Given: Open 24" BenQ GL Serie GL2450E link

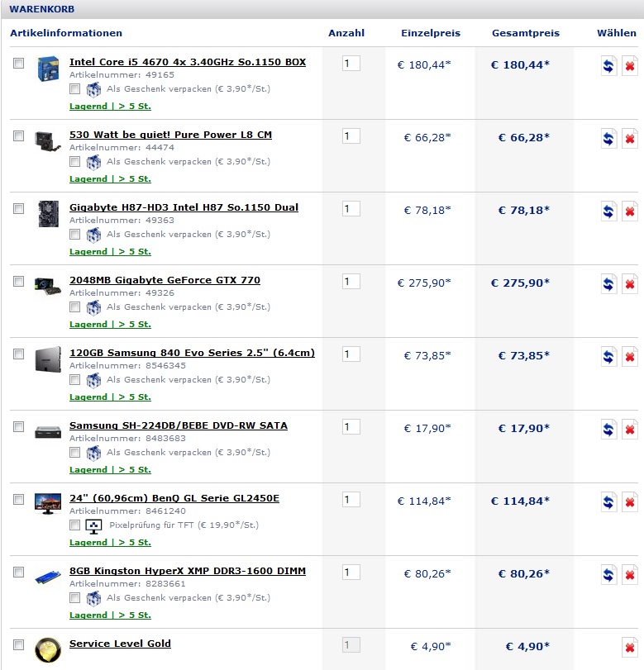Looking at the screenshot, I should [174, 498].
